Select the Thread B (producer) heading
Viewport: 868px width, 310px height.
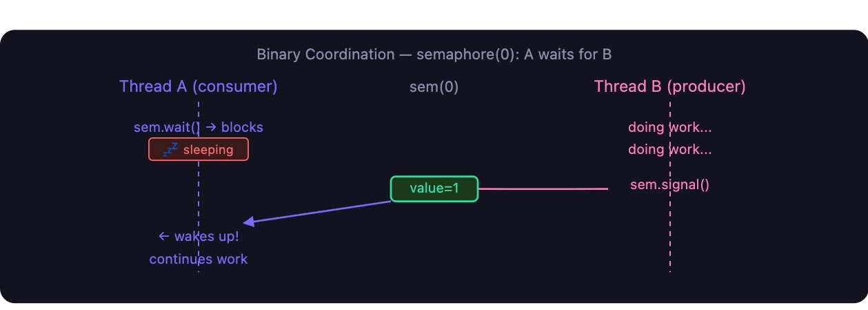pos(670,86)
